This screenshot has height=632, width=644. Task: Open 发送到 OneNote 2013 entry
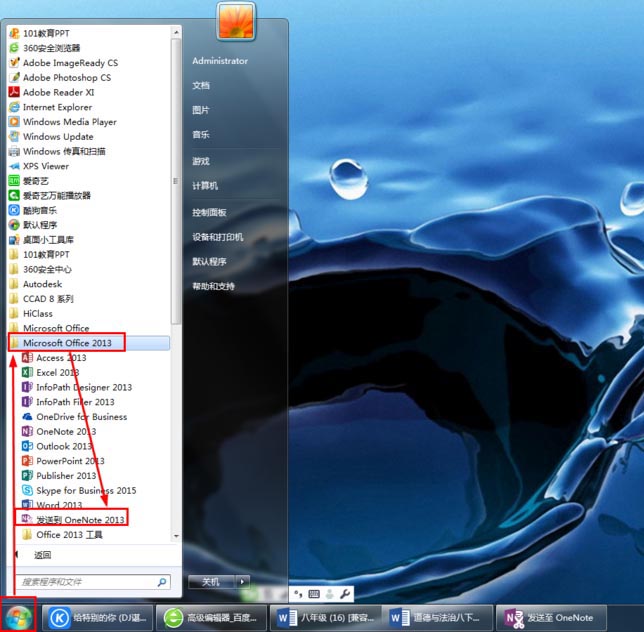click(x=71, y=519)
